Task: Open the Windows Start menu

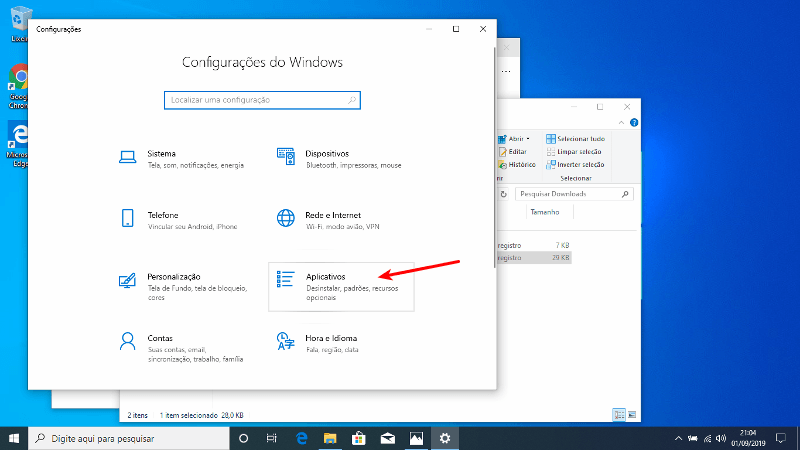Action: coord(14,438)
